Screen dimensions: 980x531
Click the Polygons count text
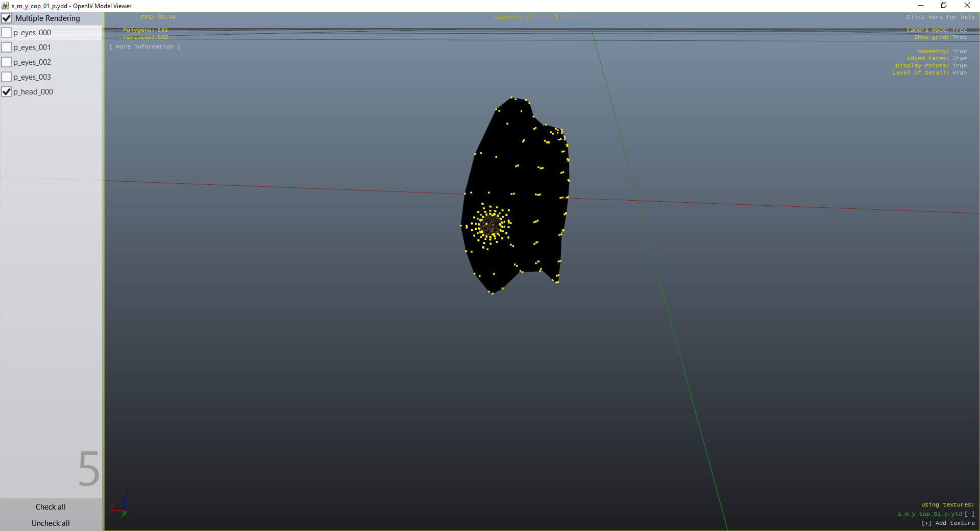coord(145,30)
